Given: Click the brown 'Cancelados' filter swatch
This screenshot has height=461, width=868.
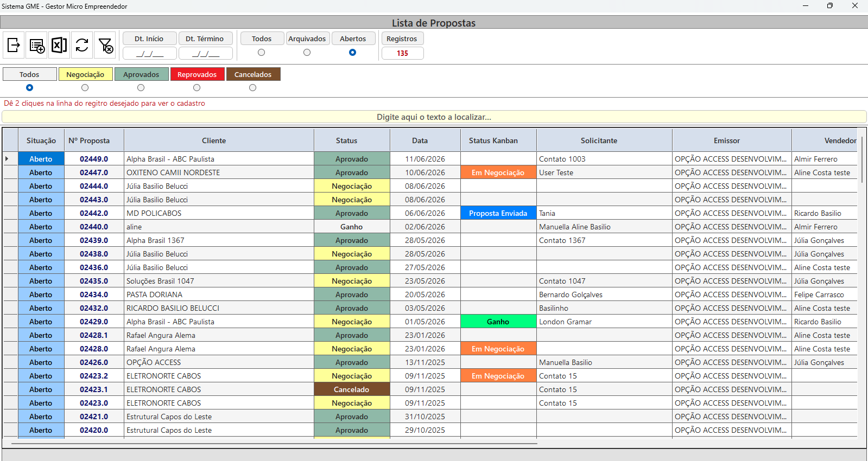Looking at the screenshot, I should point(253,74).
